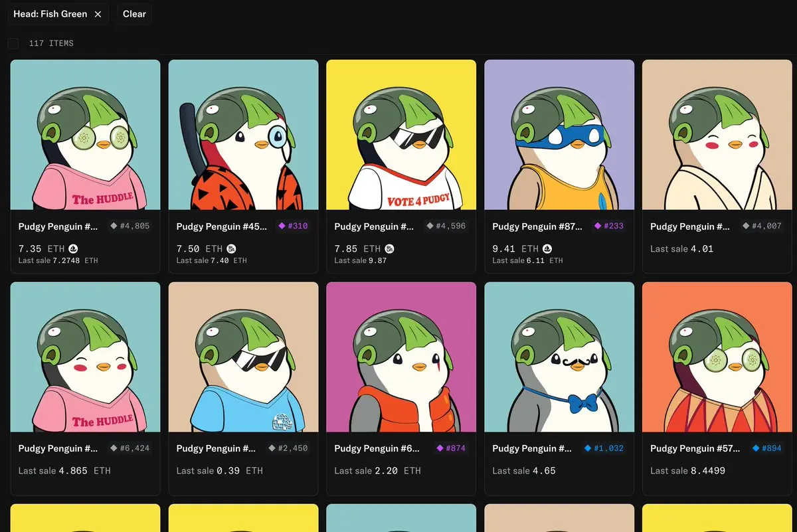797x532 pixels.
Task: Click the rarity rank badge #6,424
Action: click(x=130, y=448)
